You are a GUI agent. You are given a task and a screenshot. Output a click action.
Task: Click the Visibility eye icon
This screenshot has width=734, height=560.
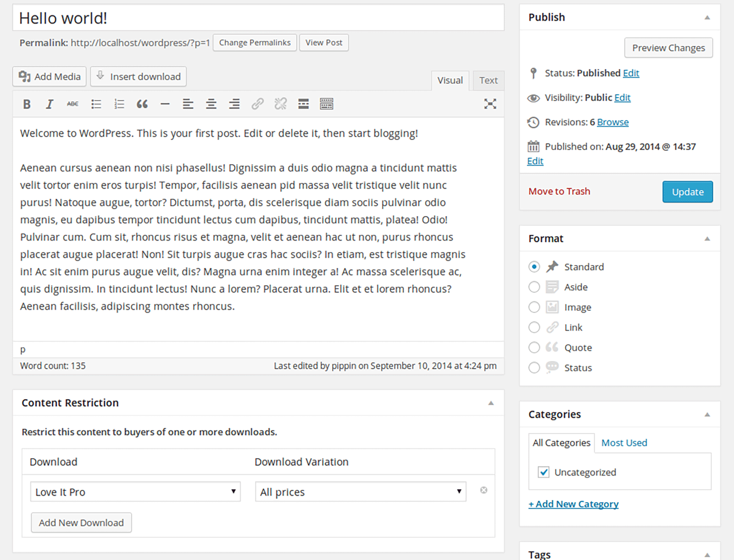[533, 98]
